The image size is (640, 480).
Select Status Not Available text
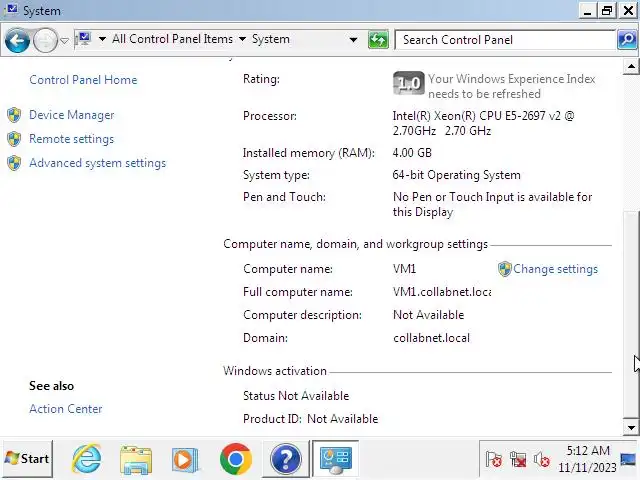tap(296, 396)
